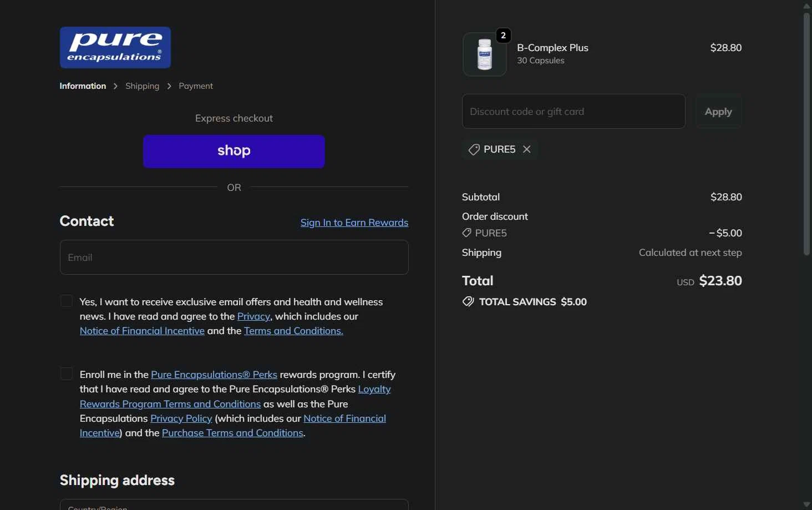Image resolution: width=812 pixels, height=510 pixels.
Task: Click the Pure Encapsulations logo
Action: click(x=115, y=48)
